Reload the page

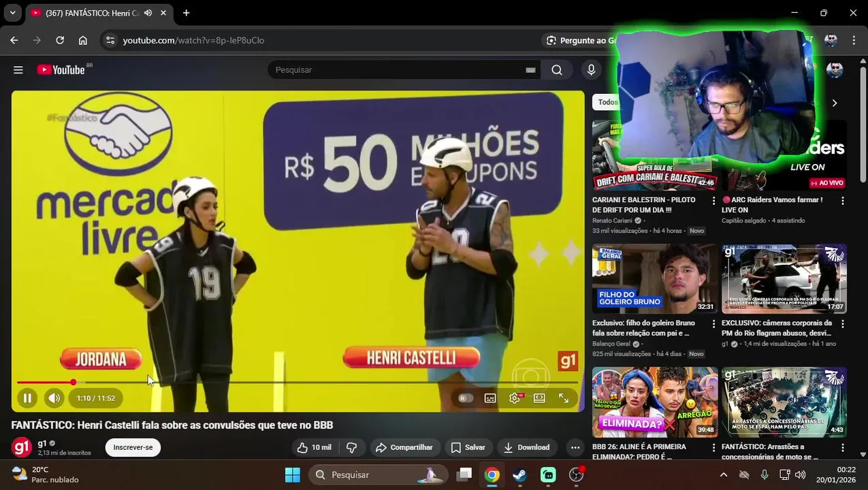pos(60,40)
